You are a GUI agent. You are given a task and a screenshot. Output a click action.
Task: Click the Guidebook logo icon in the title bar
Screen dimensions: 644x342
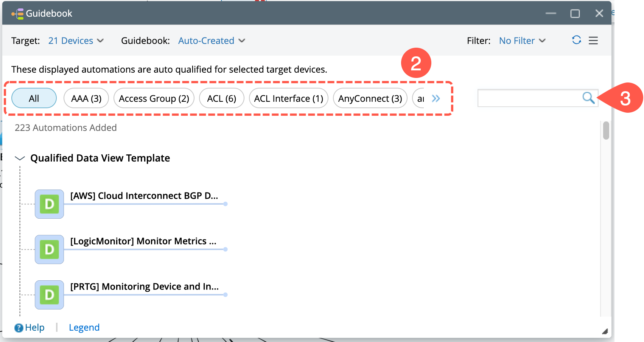(x=18, y=14)
